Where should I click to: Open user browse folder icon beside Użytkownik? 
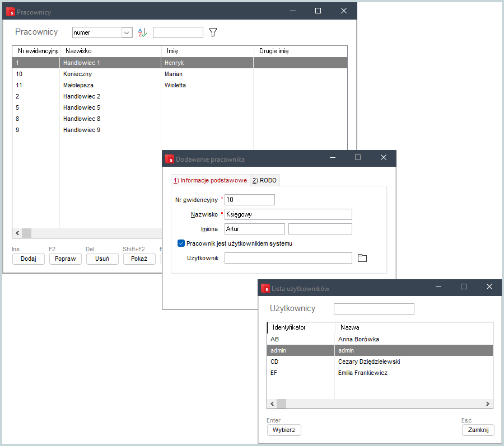(362, 258)
